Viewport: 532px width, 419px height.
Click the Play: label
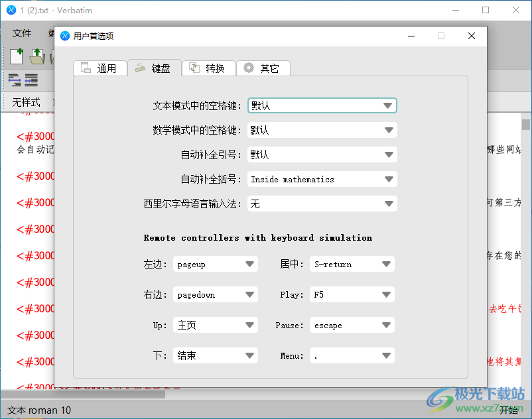point(291,295)
